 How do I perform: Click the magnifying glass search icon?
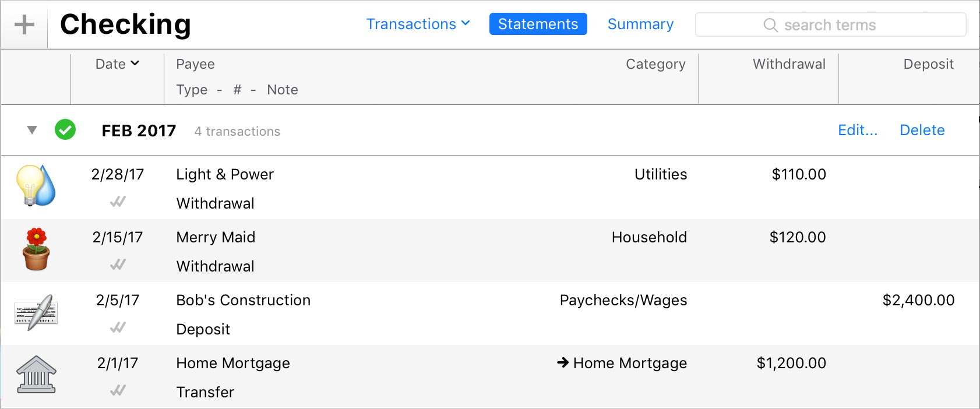tap(770, 25)
